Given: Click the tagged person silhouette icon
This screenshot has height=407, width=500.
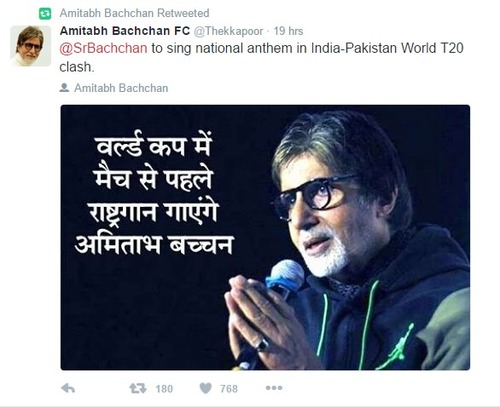Looking at the screenshot, I should click(64, 88).
